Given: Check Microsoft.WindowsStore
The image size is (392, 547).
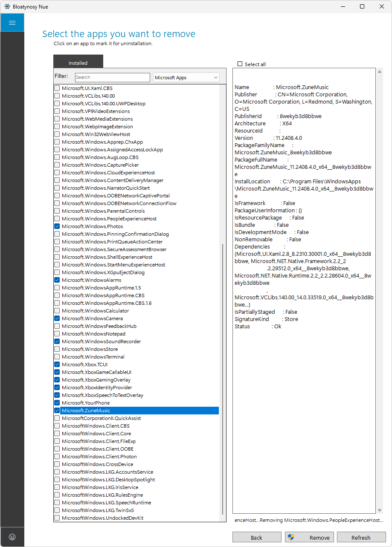Looking at the screenshot, I should click(x=57, y=349).
